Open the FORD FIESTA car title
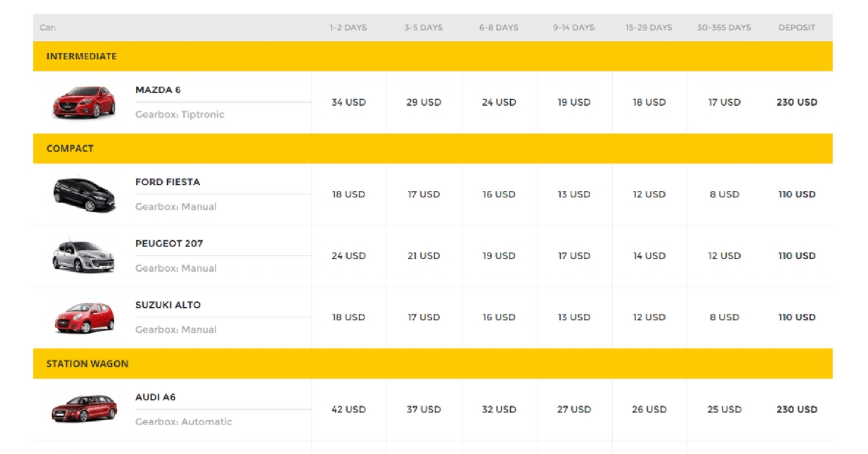The image size is (868, 454). coord(167,182)
